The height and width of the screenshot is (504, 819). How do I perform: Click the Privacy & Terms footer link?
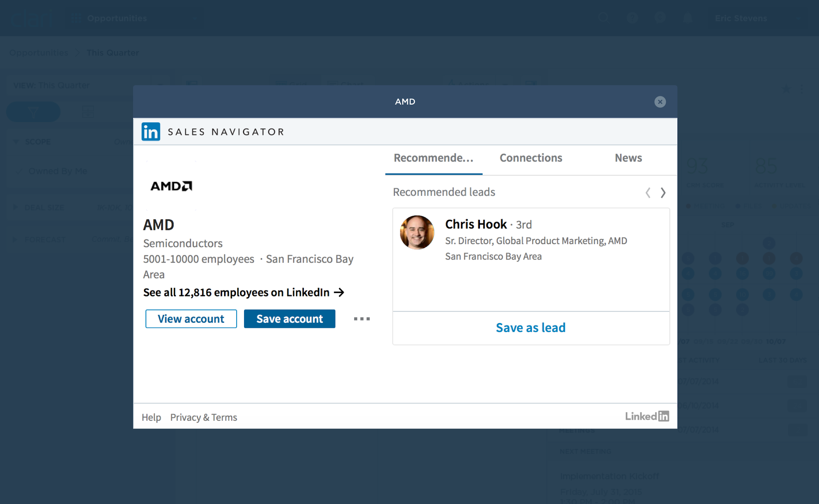tap(203, 416)
